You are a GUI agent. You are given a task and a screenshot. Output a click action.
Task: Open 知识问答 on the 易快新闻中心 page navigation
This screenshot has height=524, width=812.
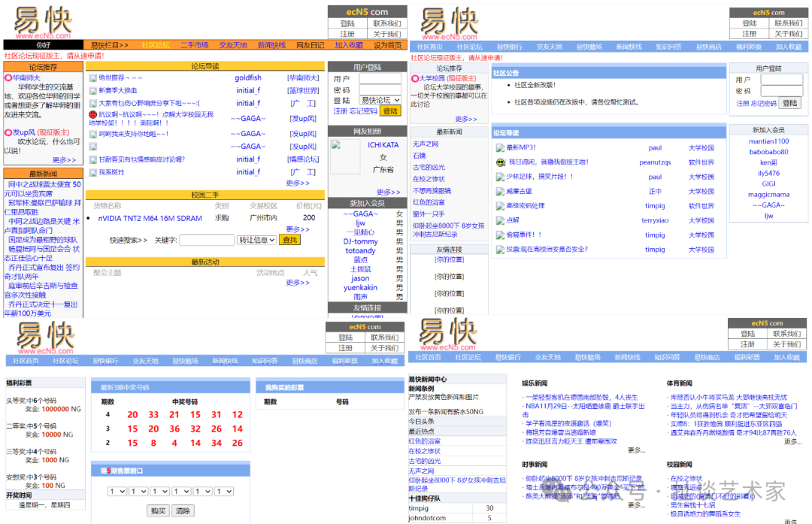tap(667, 357)
